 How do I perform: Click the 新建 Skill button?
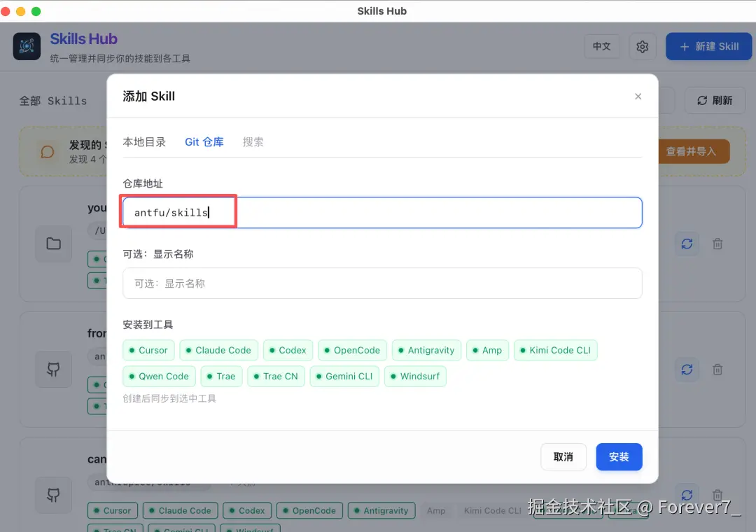pos(708,46)
